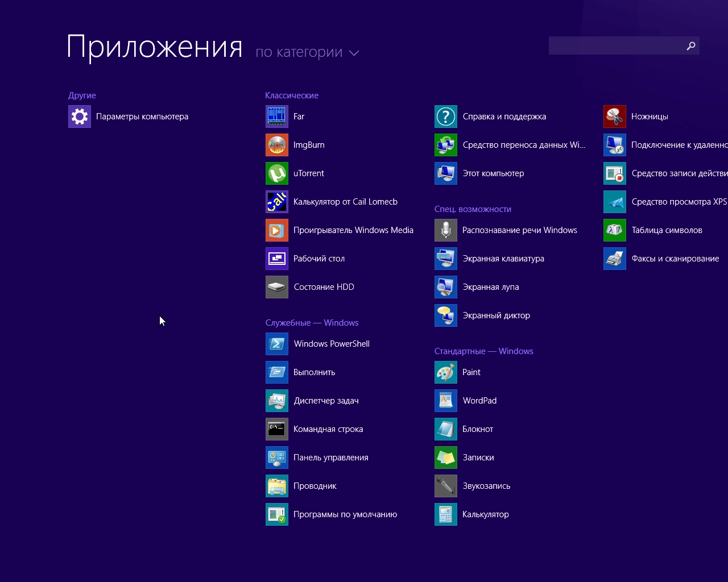728x582 pixels.
Task: Open the Справка и поддержка icon
Action: click(x=446, y=117)
